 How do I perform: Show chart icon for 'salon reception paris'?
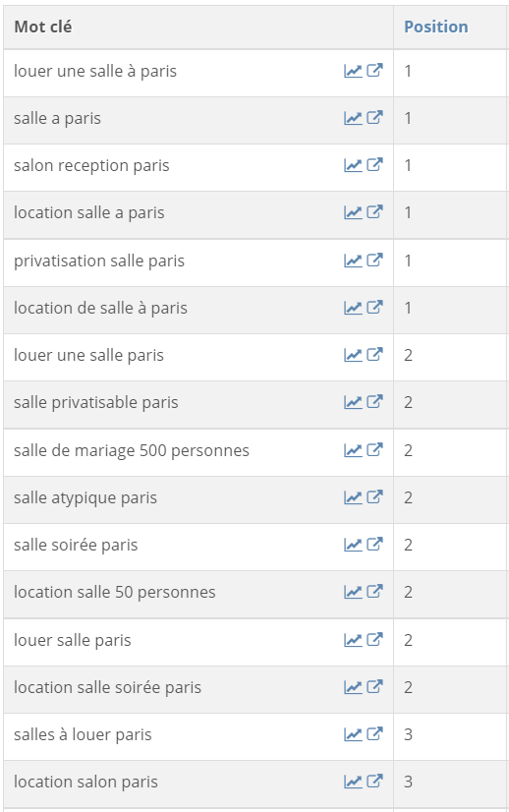(353, 165)
